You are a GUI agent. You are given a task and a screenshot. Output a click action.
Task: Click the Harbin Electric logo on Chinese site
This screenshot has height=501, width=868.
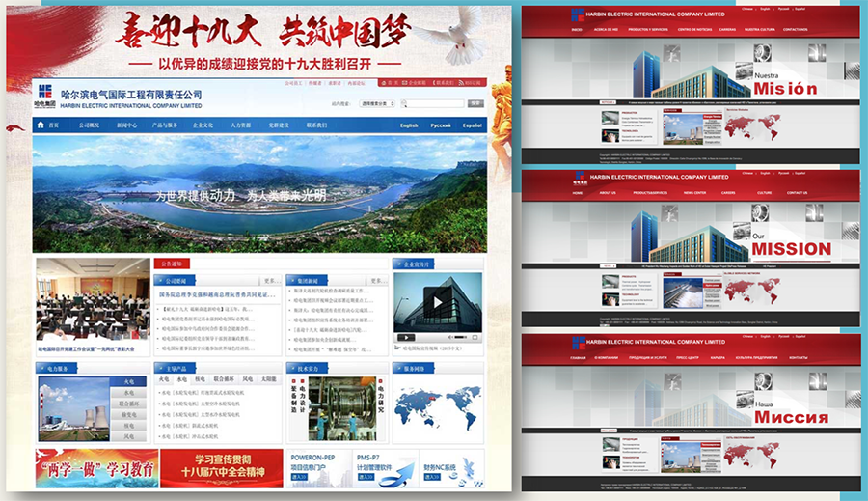pyautogui.click(x=45, y=95)
